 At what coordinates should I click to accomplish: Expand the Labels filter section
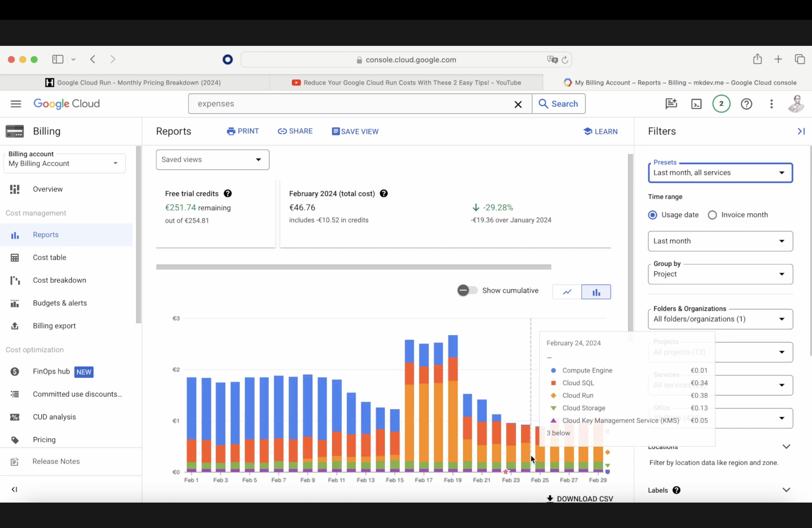click(x=786, y=490)
